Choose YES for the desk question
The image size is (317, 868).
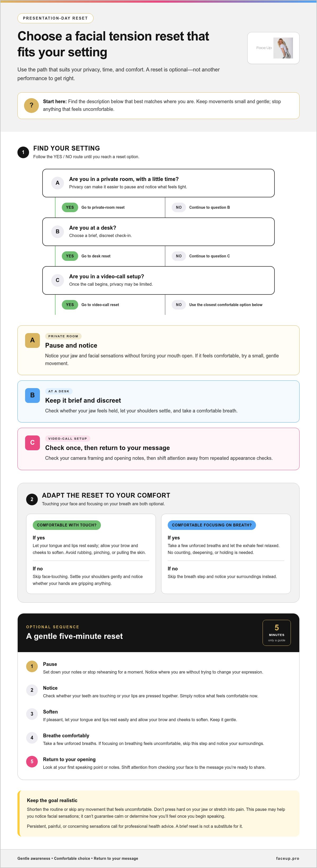70,256
